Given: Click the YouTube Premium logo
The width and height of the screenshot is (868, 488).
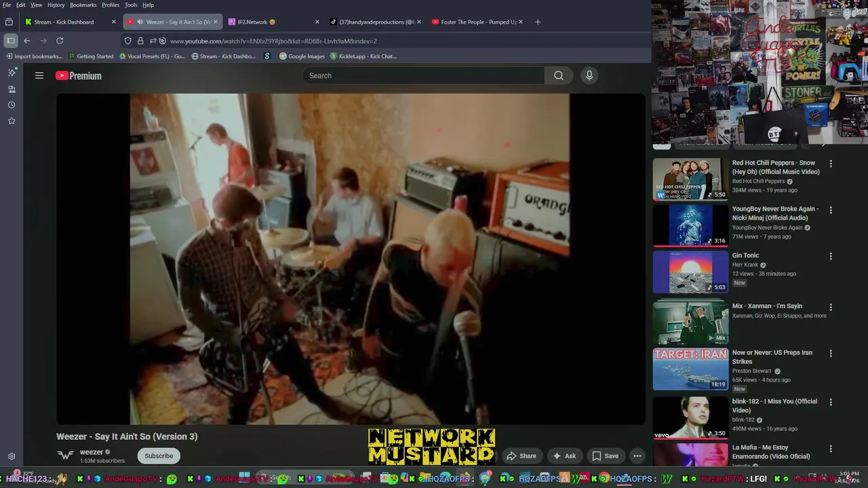Looking at the screenshot, I should 79,76.
